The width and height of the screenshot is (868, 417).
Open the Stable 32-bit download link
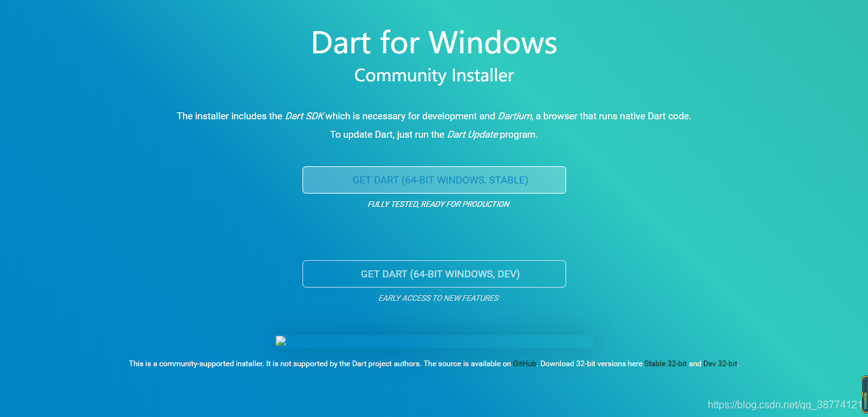point(665,364)
